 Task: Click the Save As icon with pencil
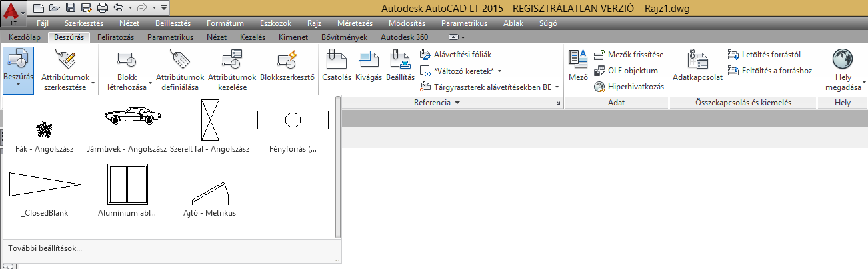pyautogui.click(x=86, y=9)
